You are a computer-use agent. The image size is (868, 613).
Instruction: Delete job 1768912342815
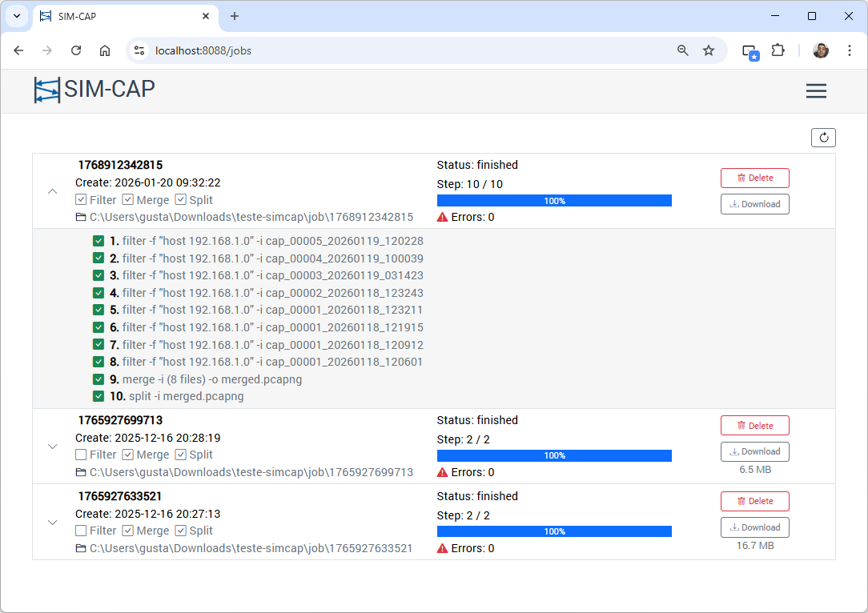(x=754, y=178)
